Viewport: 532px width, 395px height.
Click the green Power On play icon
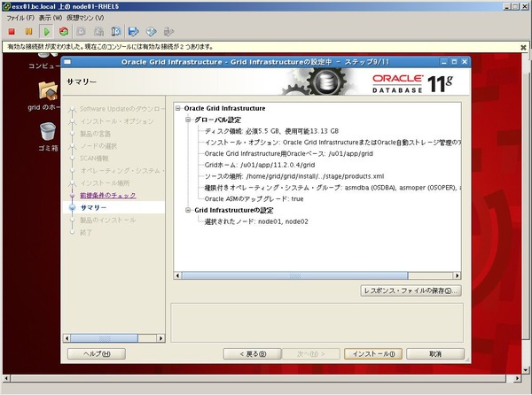[46, 32]
